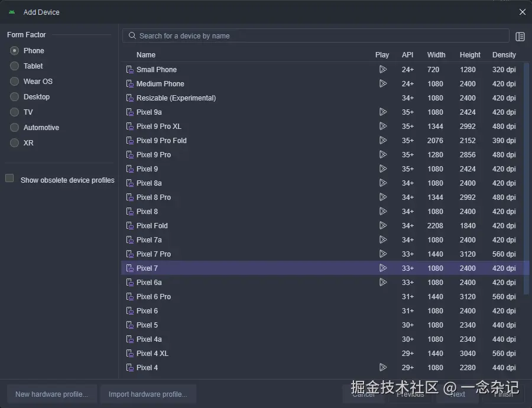Click the 320 dpi density value

pos(504,70)
